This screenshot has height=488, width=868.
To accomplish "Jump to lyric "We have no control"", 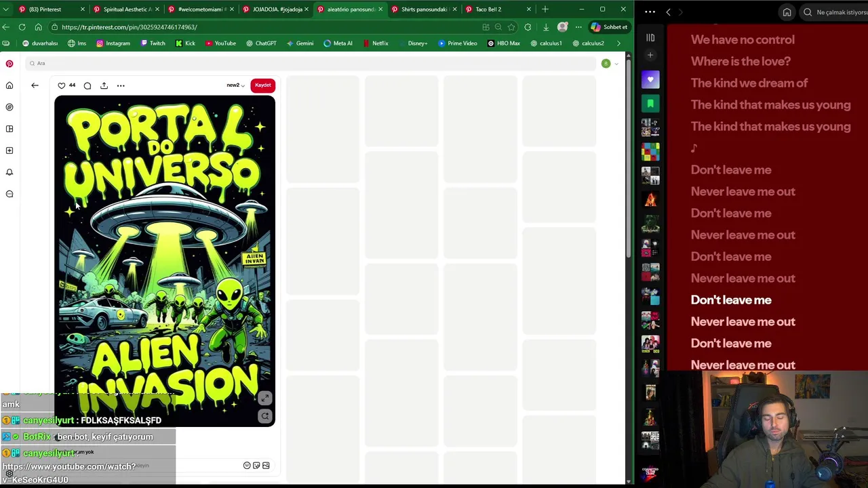I will tap(743, 39).
